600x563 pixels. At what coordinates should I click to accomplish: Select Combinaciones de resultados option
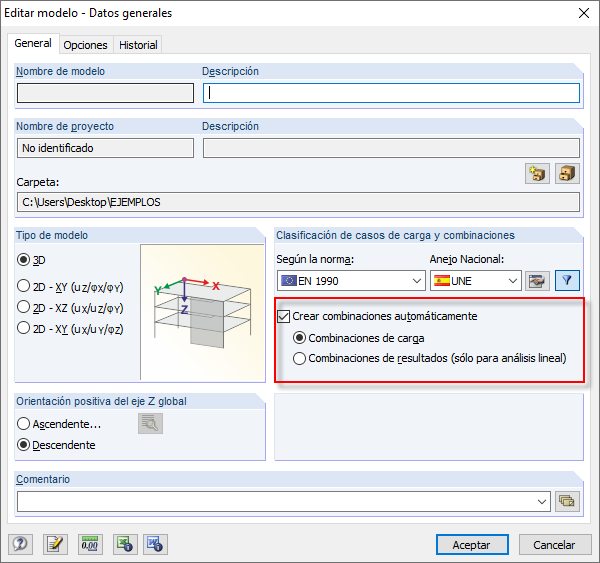(299, 358)
